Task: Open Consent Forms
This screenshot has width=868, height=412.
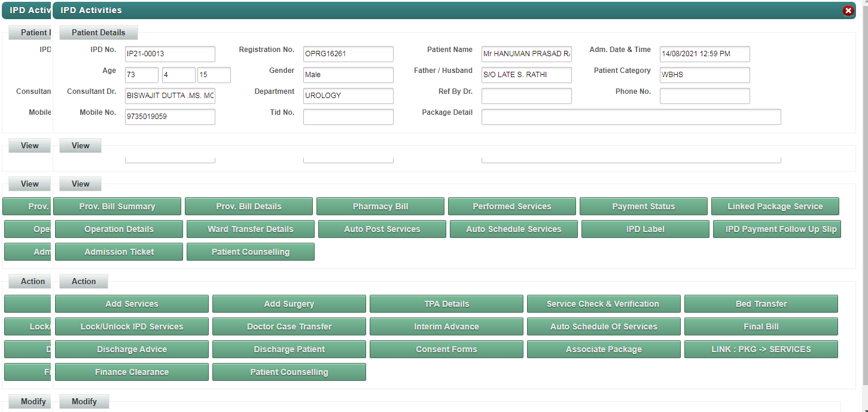Action: pos(446,349)
